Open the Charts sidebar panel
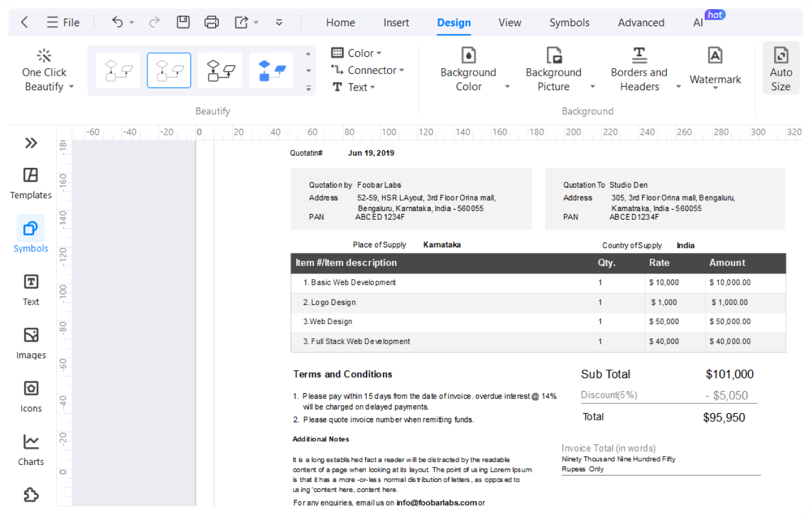This screenshot has width=812, height=515. [30, 450]
